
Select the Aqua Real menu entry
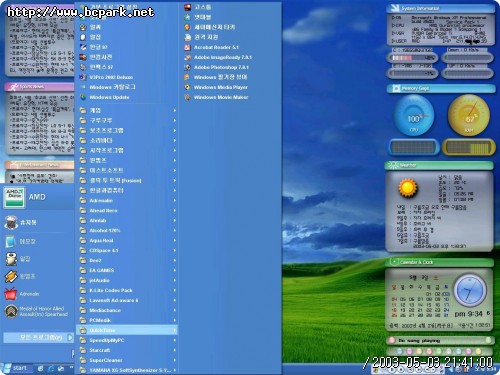(127, 240)
